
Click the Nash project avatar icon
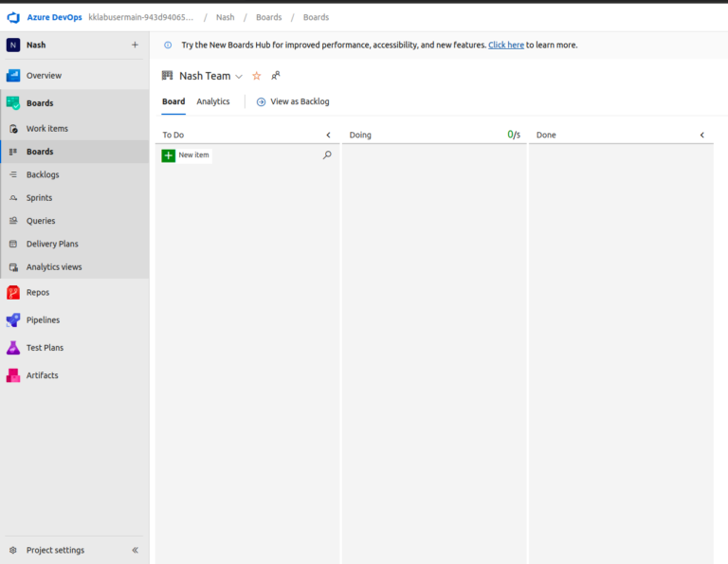[13, 45]
